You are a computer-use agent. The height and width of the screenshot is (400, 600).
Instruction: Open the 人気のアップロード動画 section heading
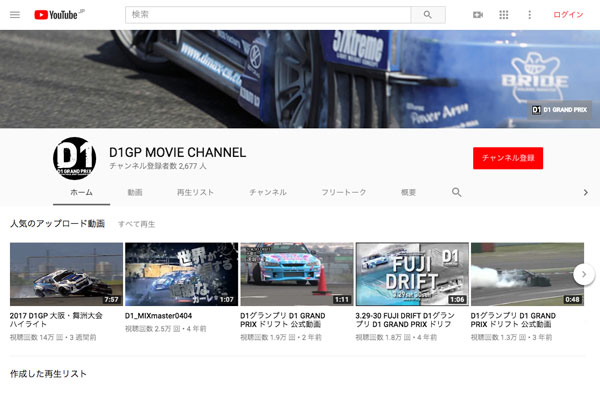57,224
